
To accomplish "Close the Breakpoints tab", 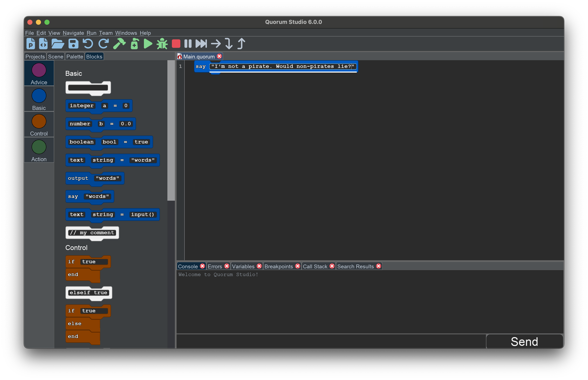I will [298, 266].
